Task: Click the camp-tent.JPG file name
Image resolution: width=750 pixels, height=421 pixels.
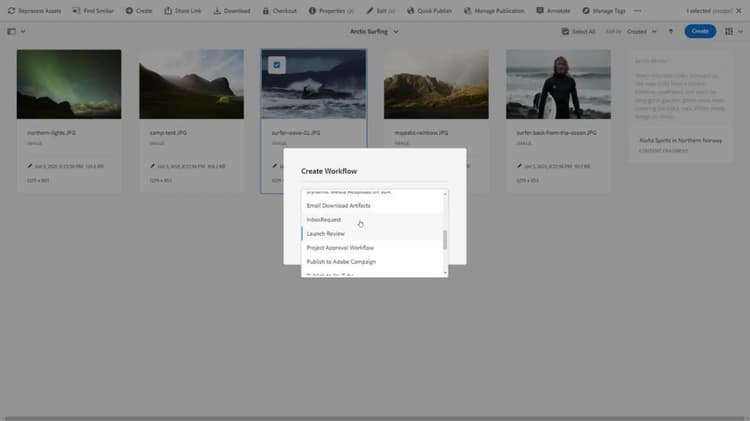Action: 167,133
